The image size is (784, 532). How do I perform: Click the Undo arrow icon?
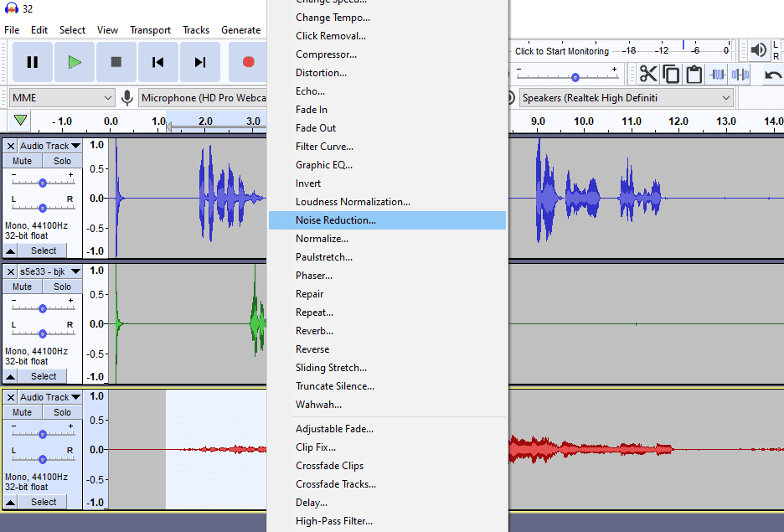771,74
